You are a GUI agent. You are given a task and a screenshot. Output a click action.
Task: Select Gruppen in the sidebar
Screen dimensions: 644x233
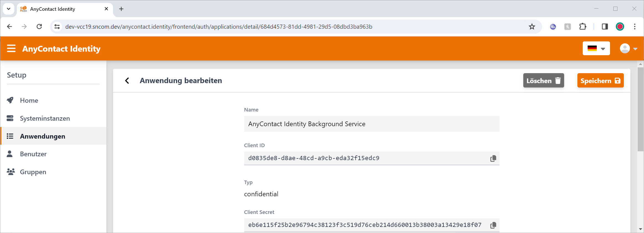[33, 172]
